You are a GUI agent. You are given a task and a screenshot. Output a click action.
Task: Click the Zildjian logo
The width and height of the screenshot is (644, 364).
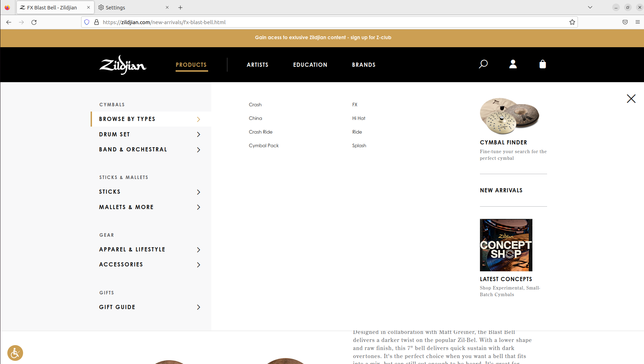point(122,65)
